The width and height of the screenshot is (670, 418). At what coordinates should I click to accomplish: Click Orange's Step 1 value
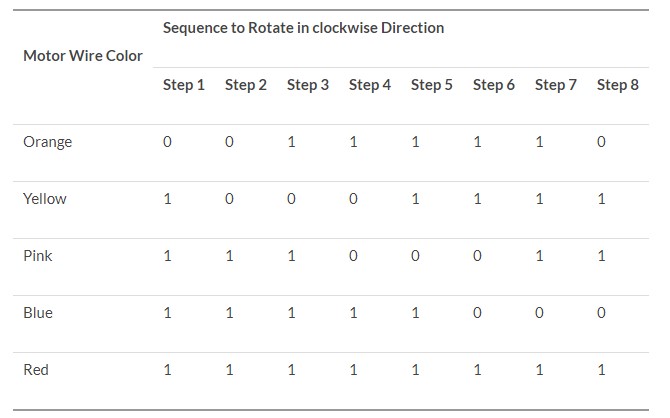click(x=167, y=142)
